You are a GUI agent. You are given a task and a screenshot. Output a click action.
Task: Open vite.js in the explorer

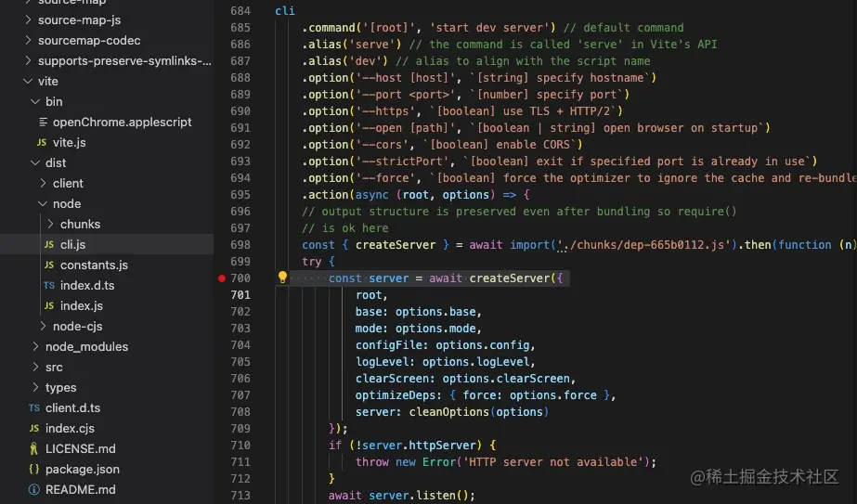click(x=70, y=143)
